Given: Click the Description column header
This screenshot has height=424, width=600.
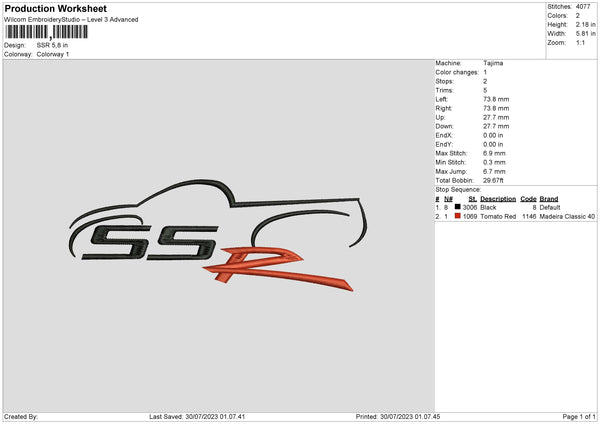Looking at the screenshot, I should coord(498,199).
